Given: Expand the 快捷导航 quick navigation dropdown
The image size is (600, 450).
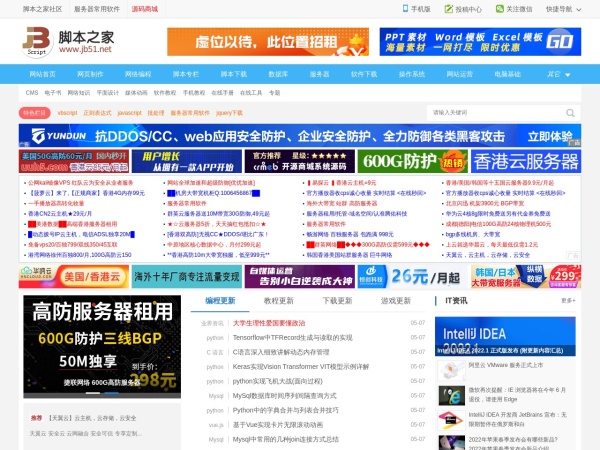Looking at the screenshot, I should [563, 8].
